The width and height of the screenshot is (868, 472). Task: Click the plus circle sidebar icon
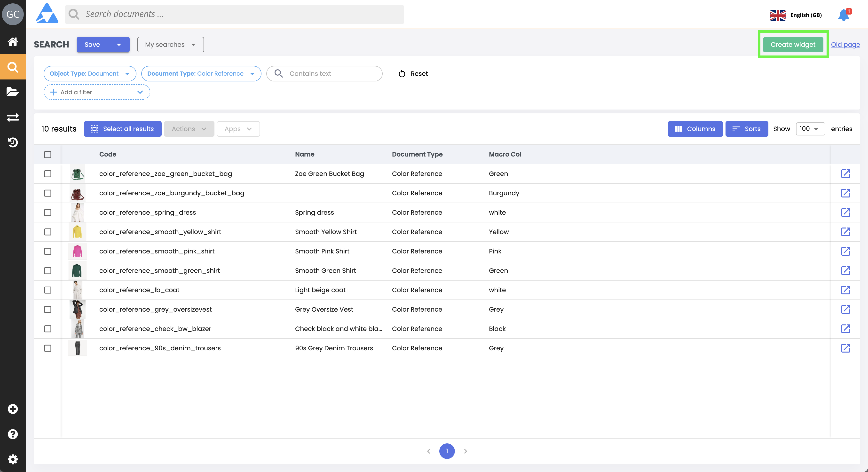13,409
